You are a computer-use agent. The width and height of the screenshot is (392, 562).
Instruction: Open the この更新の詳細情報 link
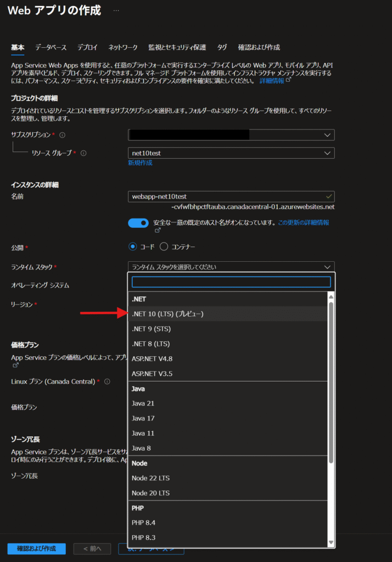click(x=304, y=223)
